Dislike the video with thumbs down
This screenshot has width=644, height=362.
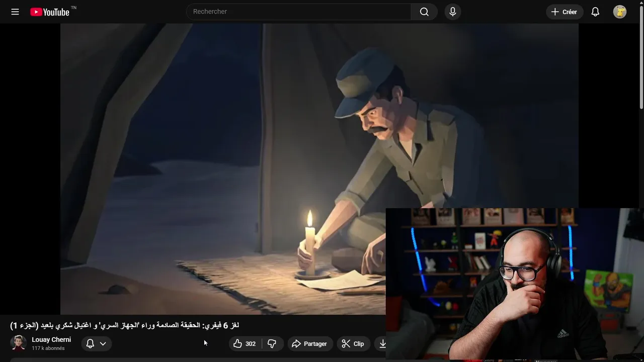(x=272, y=344)
